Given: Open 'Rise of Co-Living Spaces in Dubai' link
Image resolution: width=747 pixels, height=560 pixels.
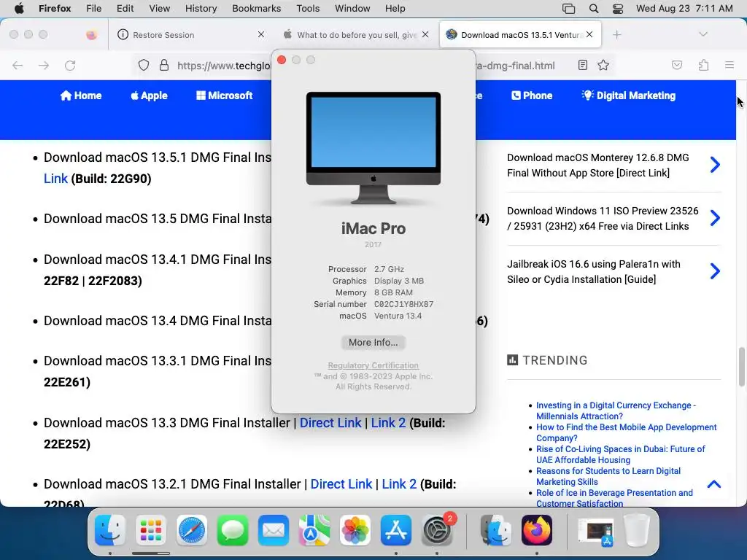Looking at the screenshot, I should coord(621,454).
